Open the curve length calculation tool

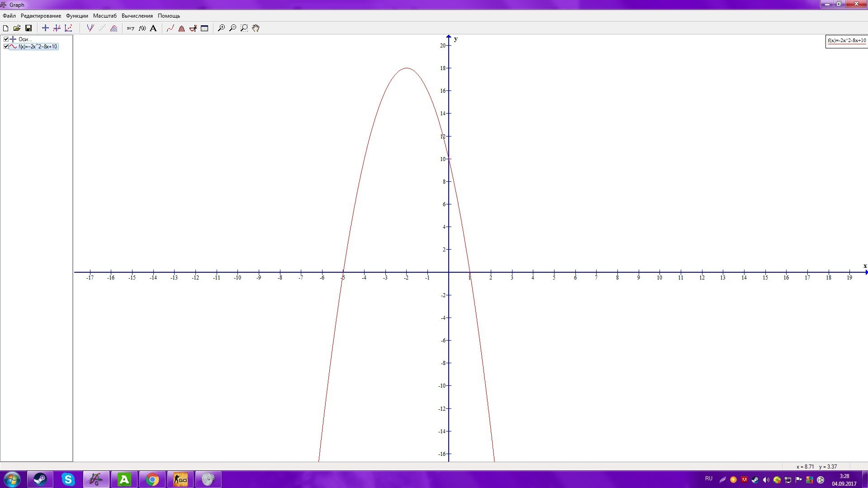(193, 28)
